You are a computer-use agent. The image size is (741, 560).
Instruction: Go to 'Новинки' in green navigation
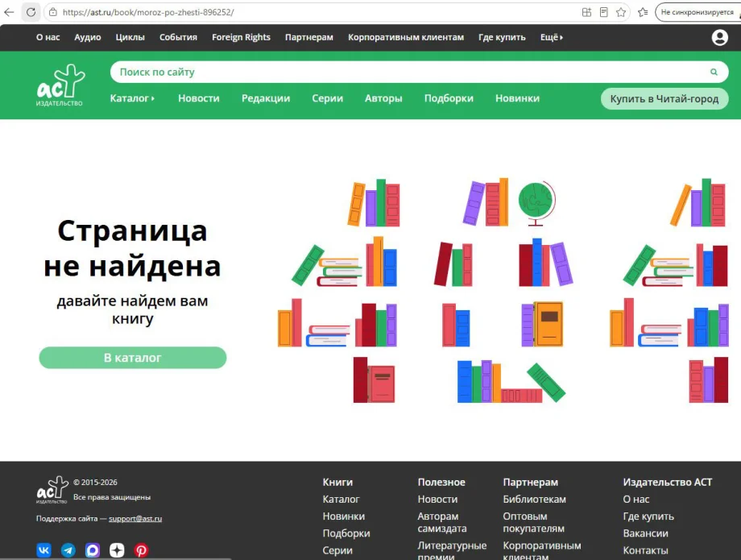point(517,98)
